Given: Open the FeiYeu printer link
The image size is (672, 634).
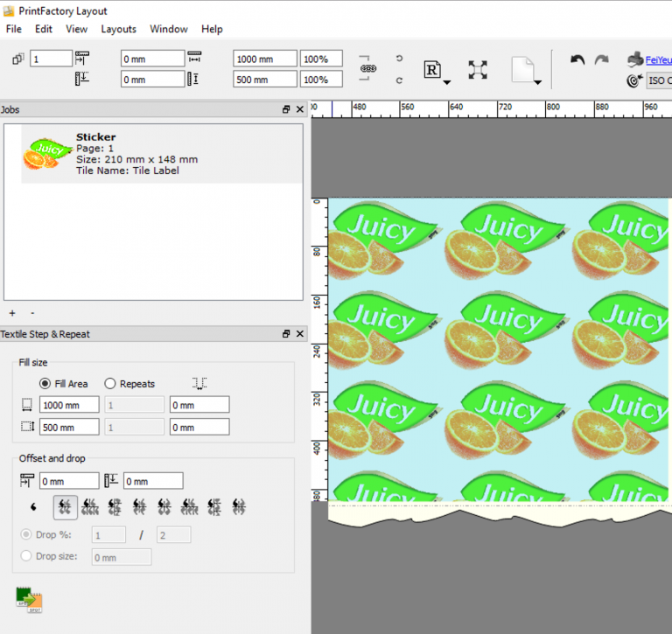Looking at the screenshot, I should [x=658, y=60].
